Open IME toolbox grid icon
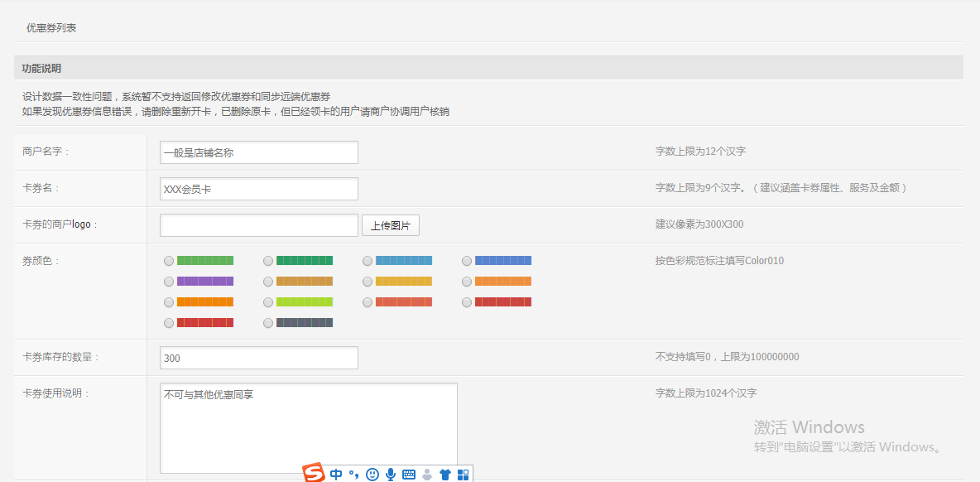This screenshot has height=482, width=980. tap(464, 475)
